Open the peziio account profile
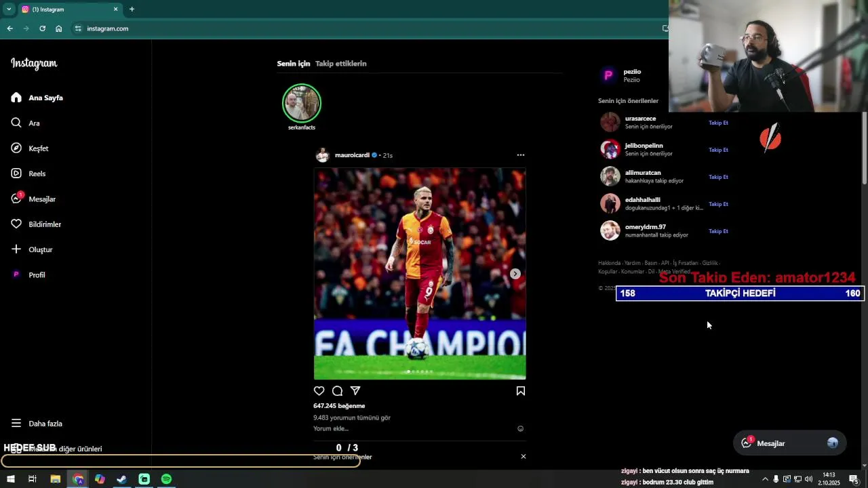The image size is (868, 488). pyautogui.click(x=632, y=72)
